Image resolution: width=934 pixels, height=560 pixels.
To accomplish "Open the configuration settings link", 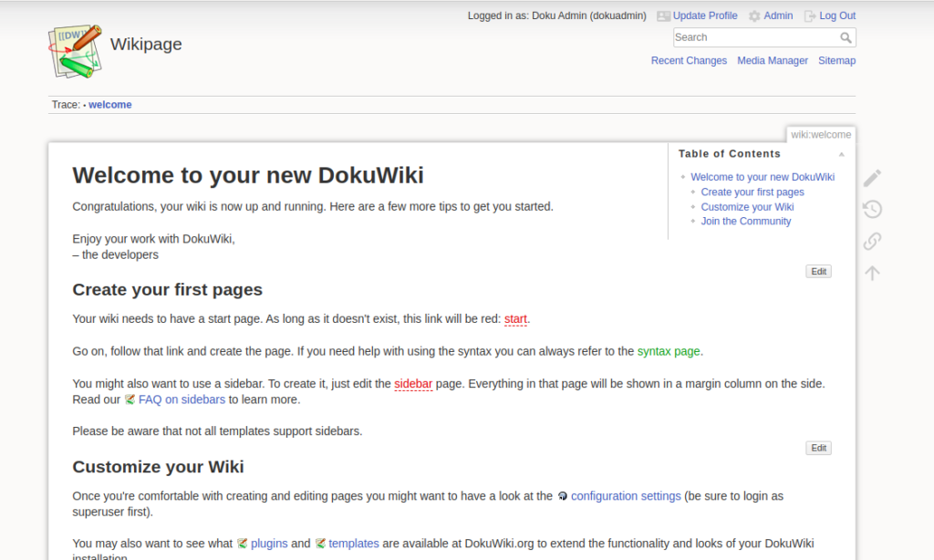I will (626, 496).
